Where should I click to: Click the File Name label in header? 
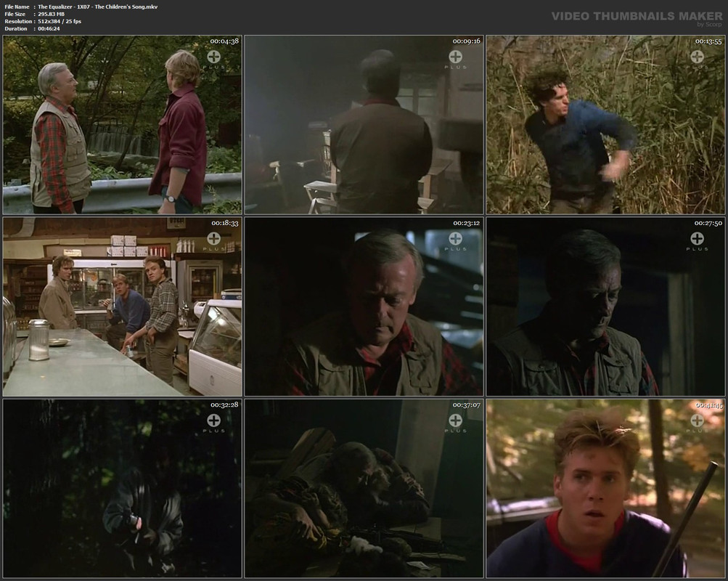17,7
